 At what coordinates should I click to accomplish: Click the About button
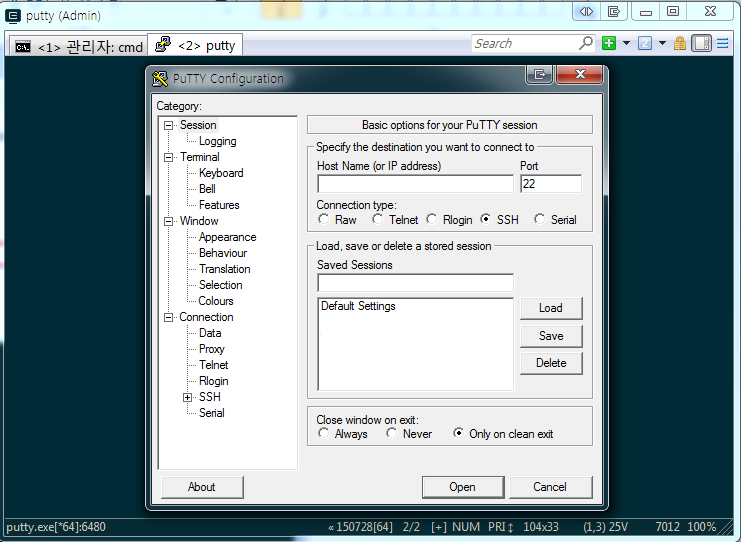pos(202,487)
